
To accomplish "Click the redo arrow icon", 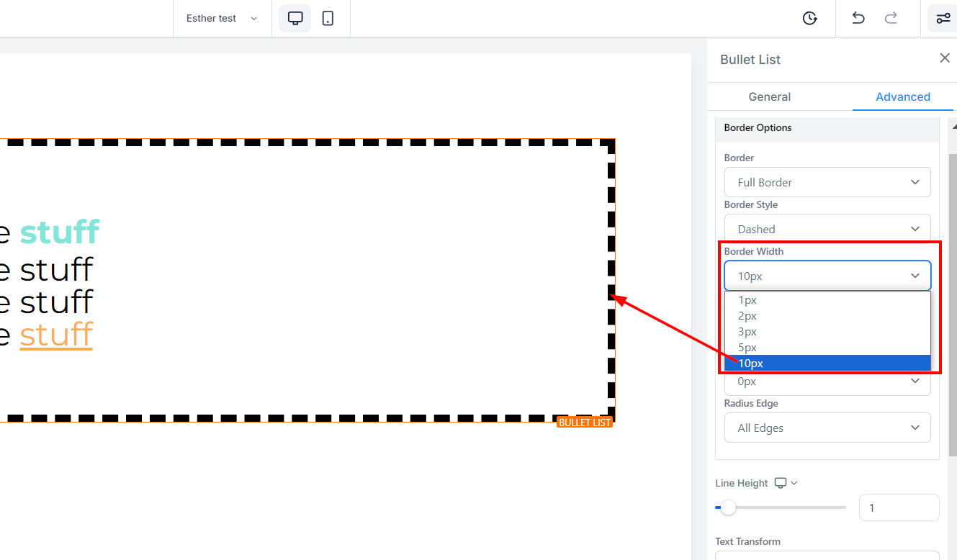I will pyautogui.click(x=891, y=19).
